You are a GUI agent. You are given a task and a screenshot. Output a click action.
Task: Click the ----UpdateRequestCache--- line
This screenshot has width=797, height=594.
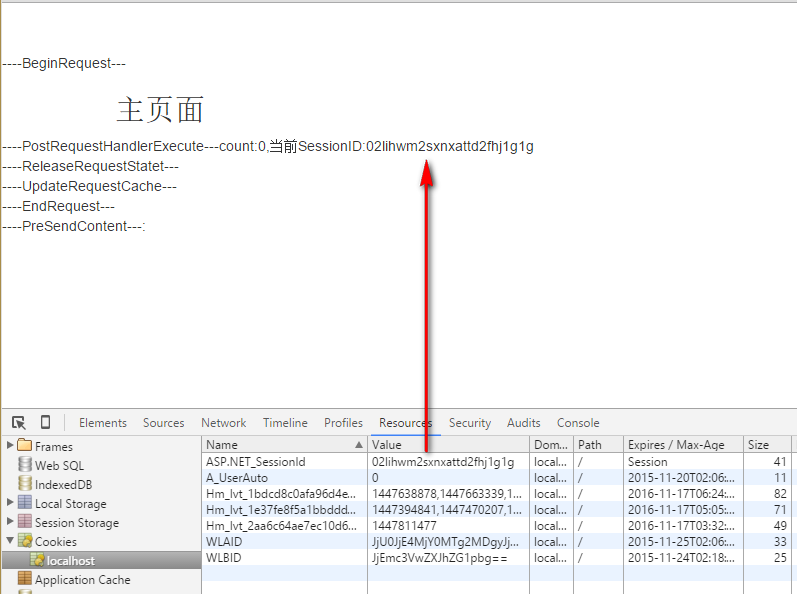pyautogui.click(x=89, y=186)
